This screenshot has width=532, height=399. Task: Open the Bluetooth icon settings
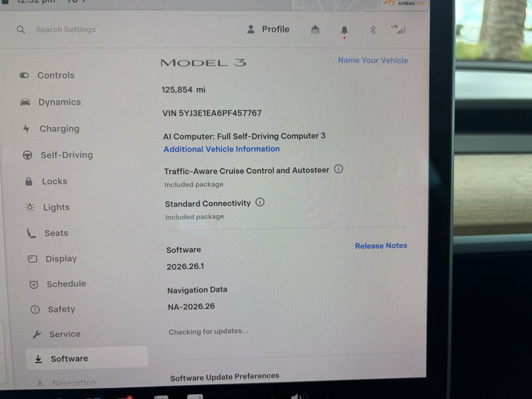tap(372, 30)
